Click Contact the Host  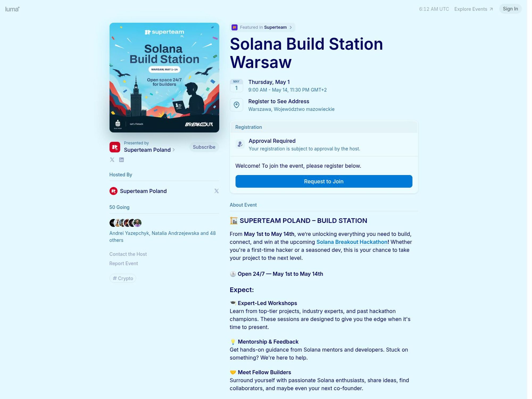tap(128, 254)
